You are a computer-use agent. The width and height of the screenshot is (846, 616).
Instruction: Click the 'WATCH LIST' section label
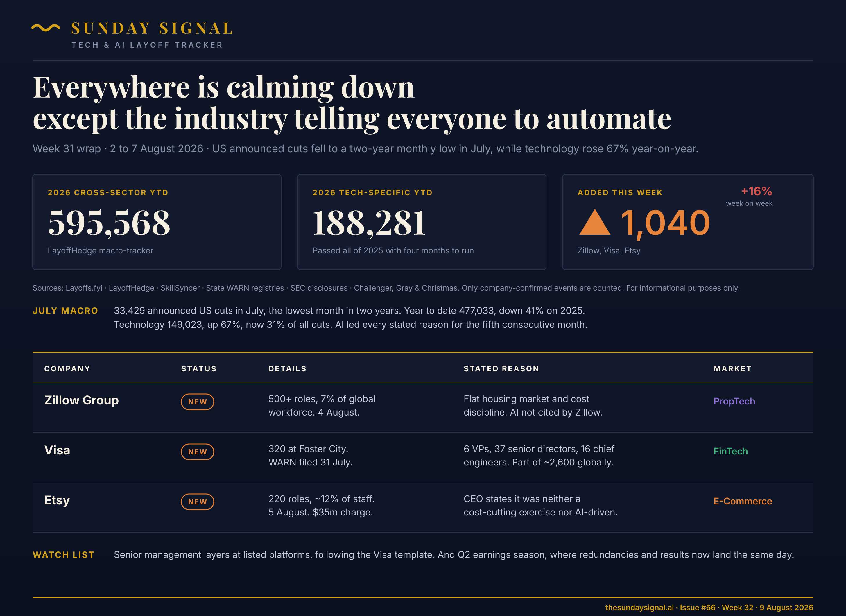63,555
